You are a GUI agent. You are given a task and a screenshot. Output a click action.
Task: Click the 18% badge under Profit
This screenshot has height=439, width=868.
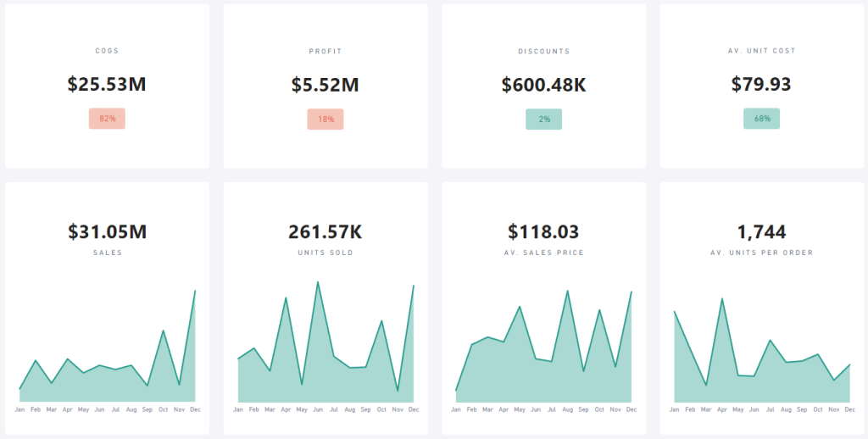325,119
